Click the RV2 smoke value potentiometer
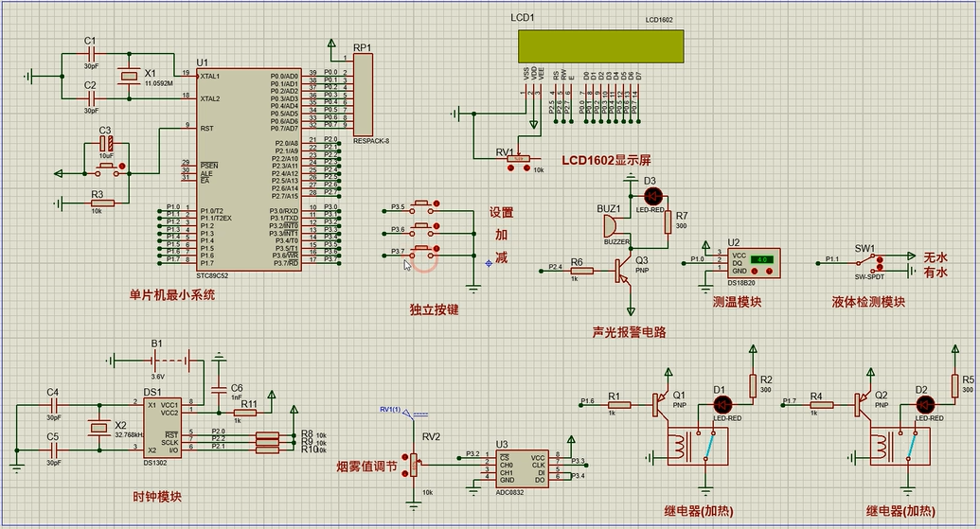Image resolution: width=980 pixels, height=529 pixels. tap(414, 465)
